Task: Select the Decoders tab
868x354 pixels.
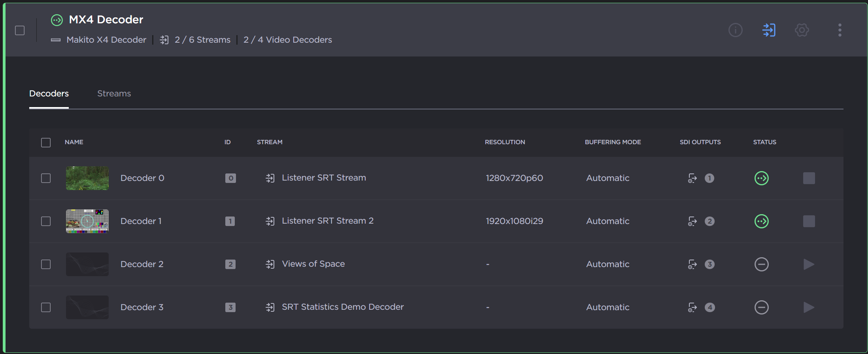Action: [x=49, y=94]
